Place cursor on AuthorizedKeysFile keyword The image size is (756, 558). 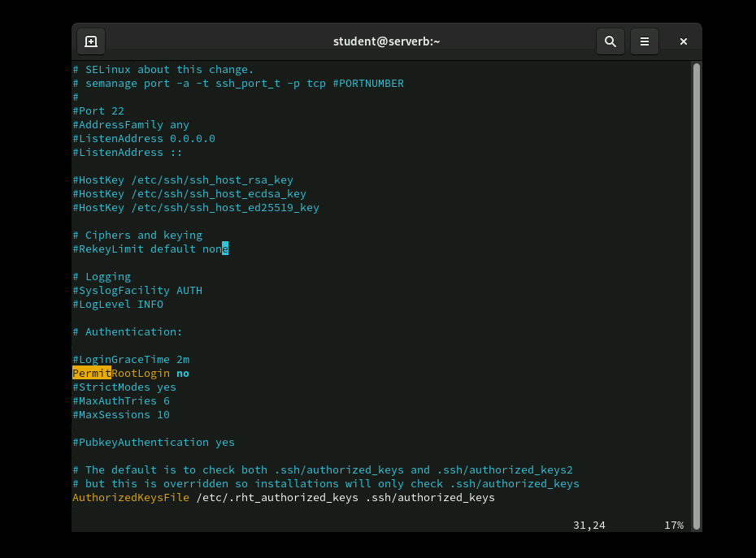(x=130, y=497)
